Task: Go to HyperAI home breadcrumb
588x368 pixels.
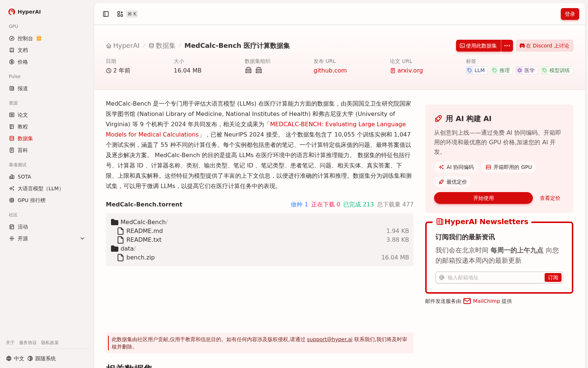Action: [123, 46]
